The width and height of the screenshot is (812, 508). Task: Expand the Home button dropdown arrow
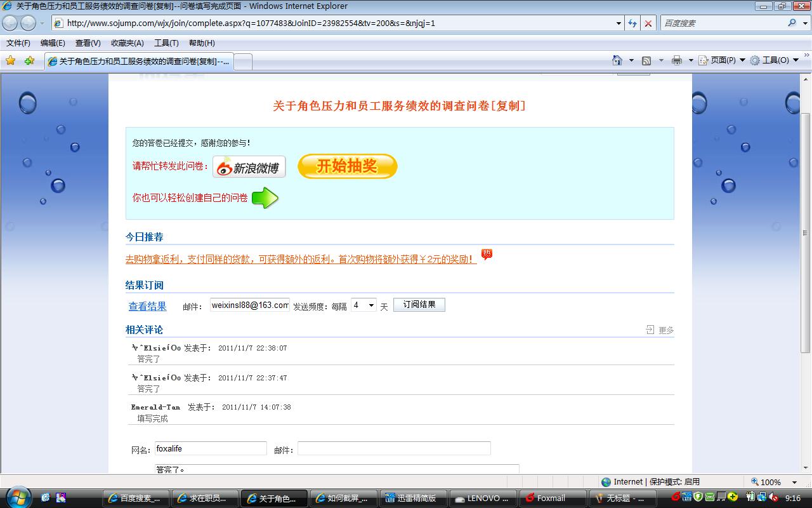tap(631, 60)
